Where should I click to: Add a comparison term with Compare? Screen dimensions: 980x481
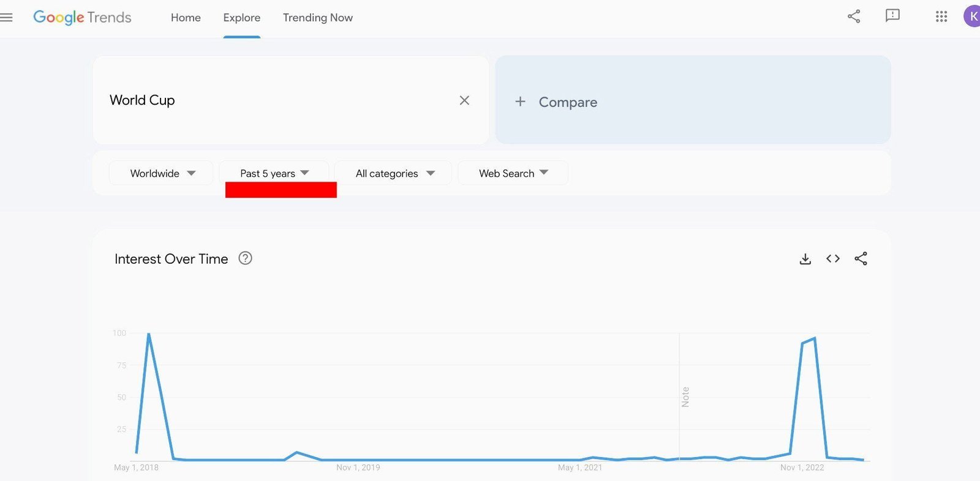coord(693,100)
